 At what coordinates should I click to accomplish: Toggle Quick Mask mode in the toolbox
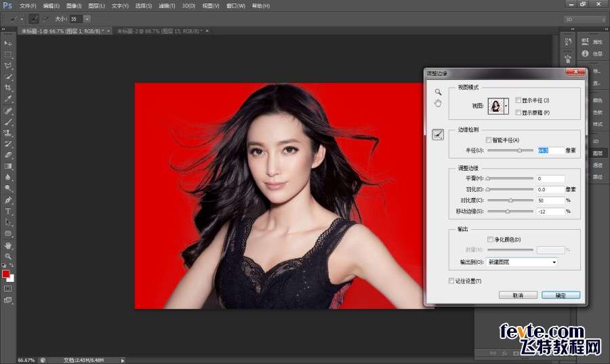(x=7, y=289)
